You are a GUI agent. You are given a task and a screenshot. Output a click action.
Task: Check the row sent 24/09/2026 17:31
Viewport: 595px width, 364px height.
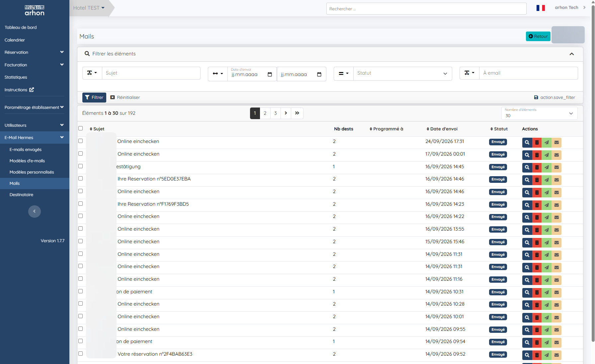pyautogui.click(x=80, y=141)
